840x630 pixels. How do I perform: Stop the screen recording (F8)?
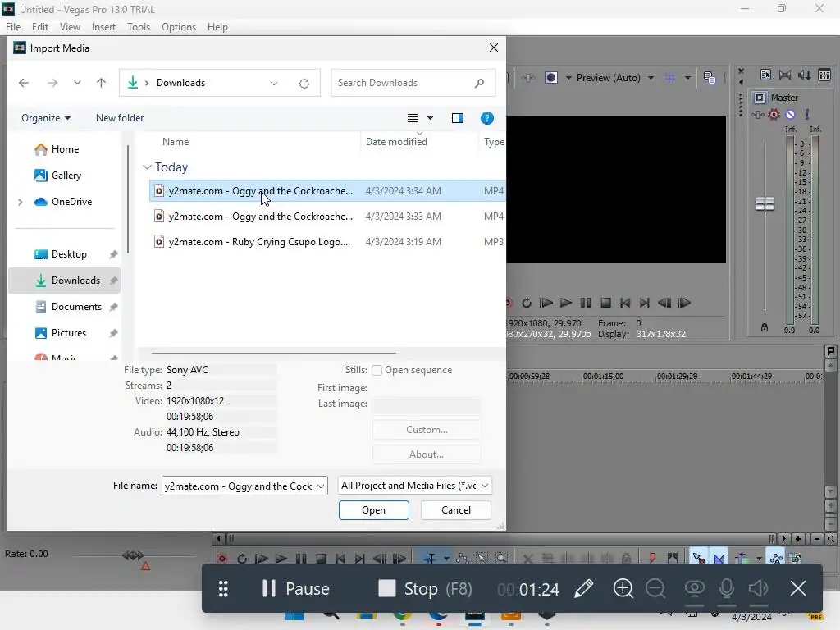426,589
